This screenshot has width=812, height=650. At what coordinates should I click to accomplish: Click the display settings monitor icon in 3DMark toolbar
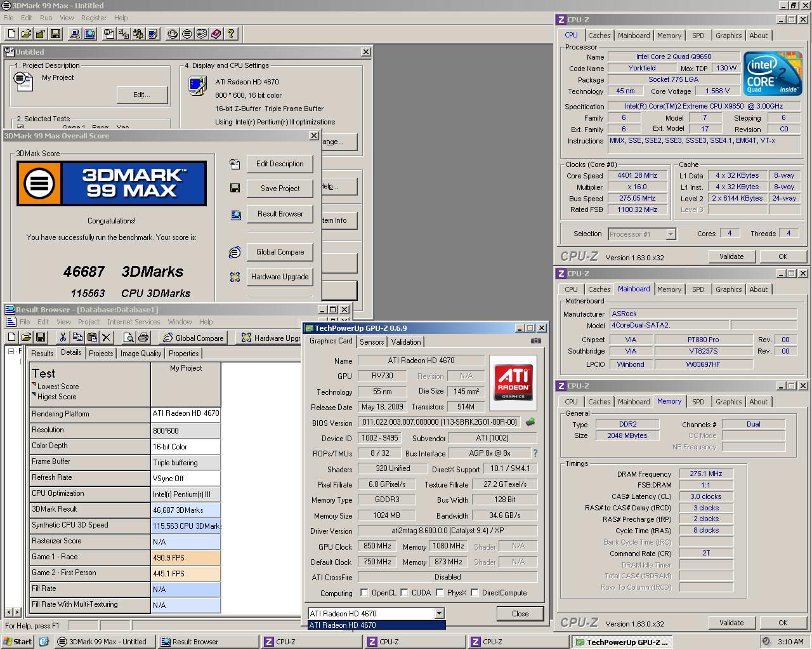(x=152, y=34)
